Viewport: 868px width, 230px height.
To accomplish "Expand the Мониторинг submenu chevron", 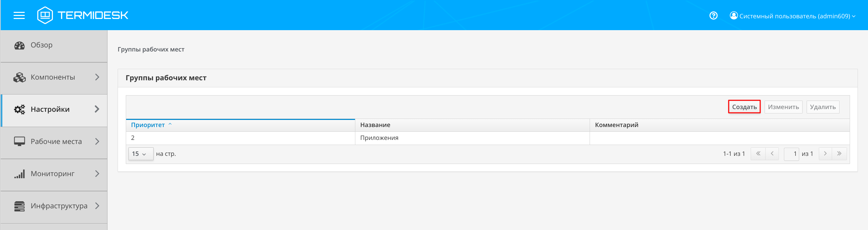I will tap(97, 173).
